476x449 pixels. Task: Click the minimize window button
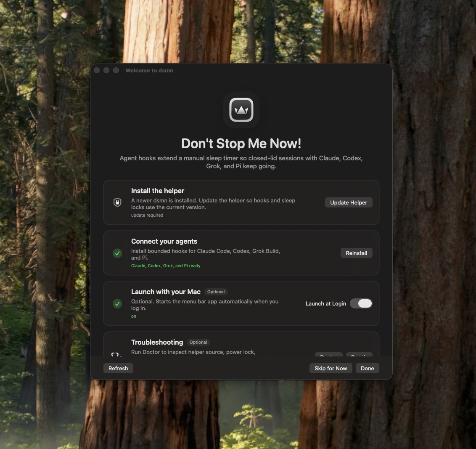click(106, 70)
